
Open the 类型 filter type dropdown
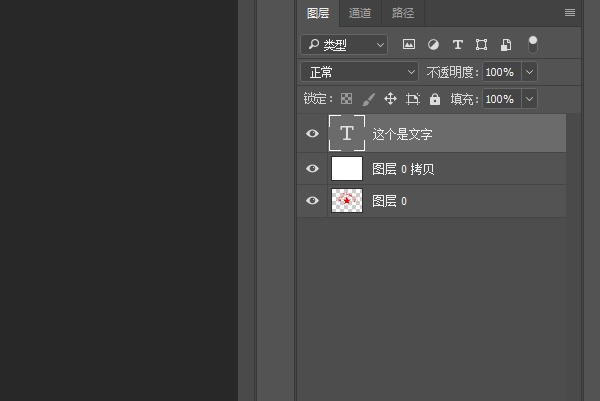point(344,45)
